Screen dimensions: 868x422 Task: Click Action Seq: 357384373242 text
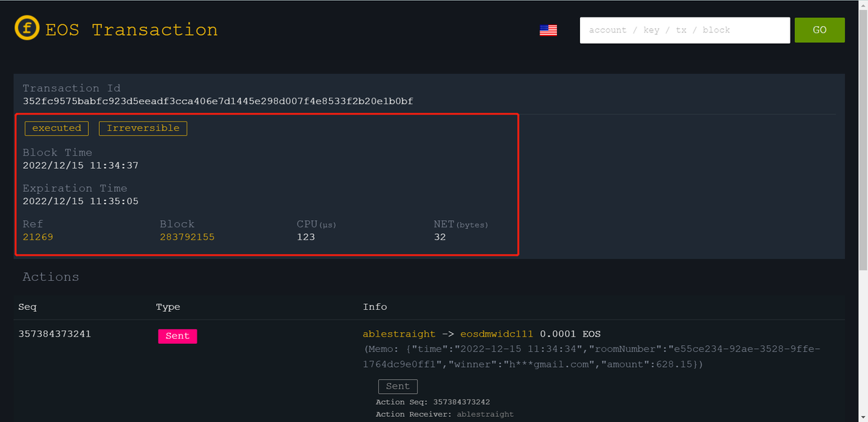tap(434, 402)
